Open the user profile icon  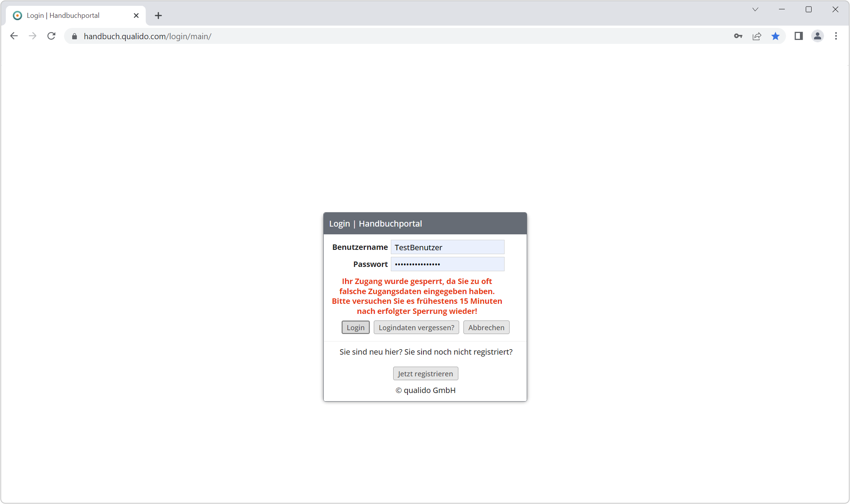(817, 36)
